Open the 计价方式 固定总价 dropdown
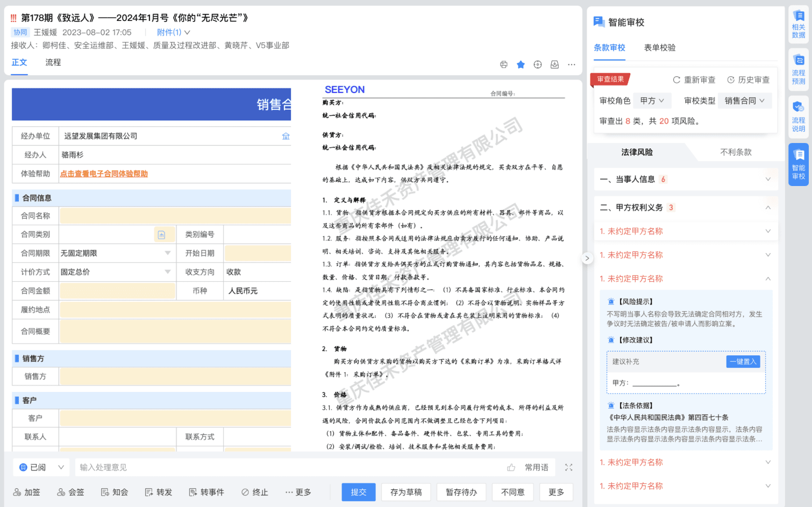This screenshot has height=507, width=812. click(x=116, y=272)
